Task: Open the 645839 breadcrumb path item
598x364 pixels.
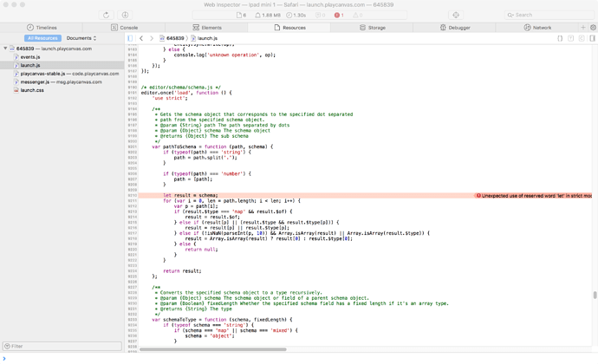Action: (x=174, y=38)
